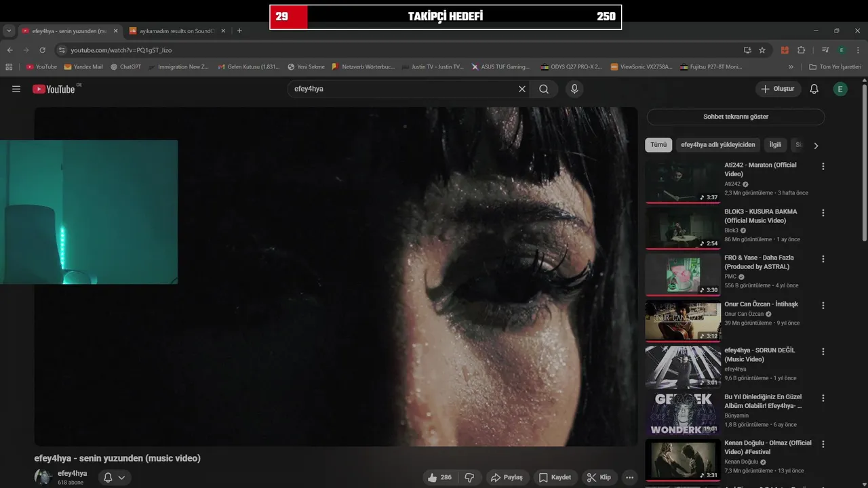Click the Paylaş share button
The height and width of the screenshot is (488, 868).
pos(507,477)
